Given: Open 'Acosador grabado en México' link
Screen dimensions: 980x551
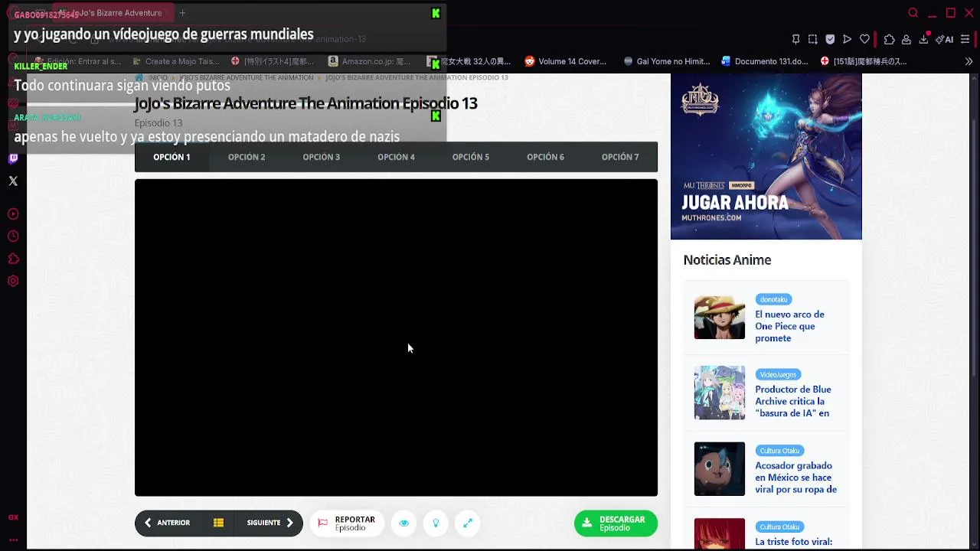Looking at the screenshot, I should [x=795, y=478].
